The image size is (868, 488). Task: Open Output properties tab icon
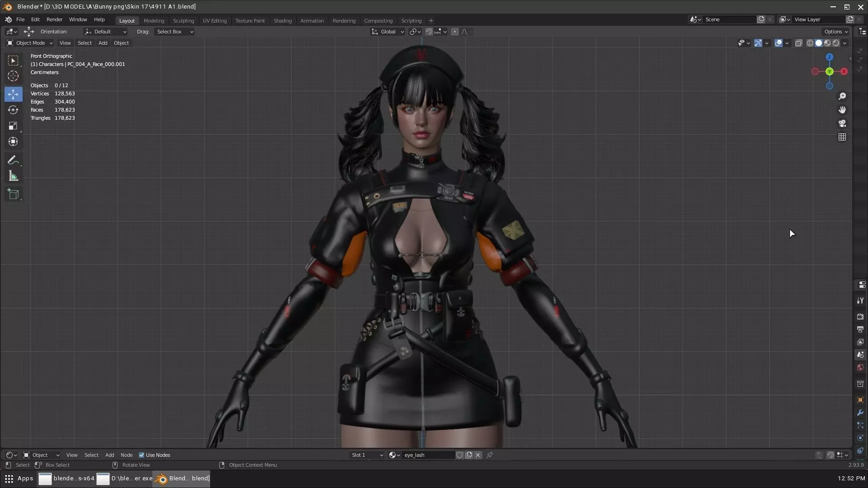(x=860, y=329)
